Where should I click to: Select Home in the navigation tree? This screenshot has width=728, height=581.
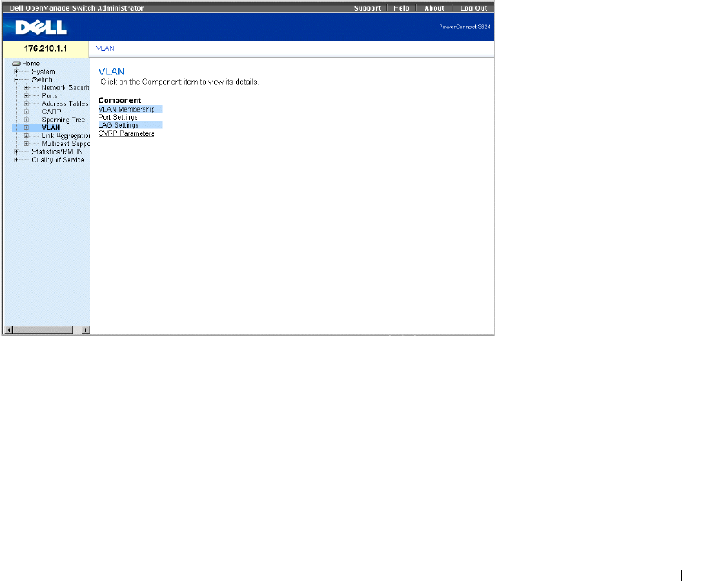pyautogui.click(x=31, y=64)
